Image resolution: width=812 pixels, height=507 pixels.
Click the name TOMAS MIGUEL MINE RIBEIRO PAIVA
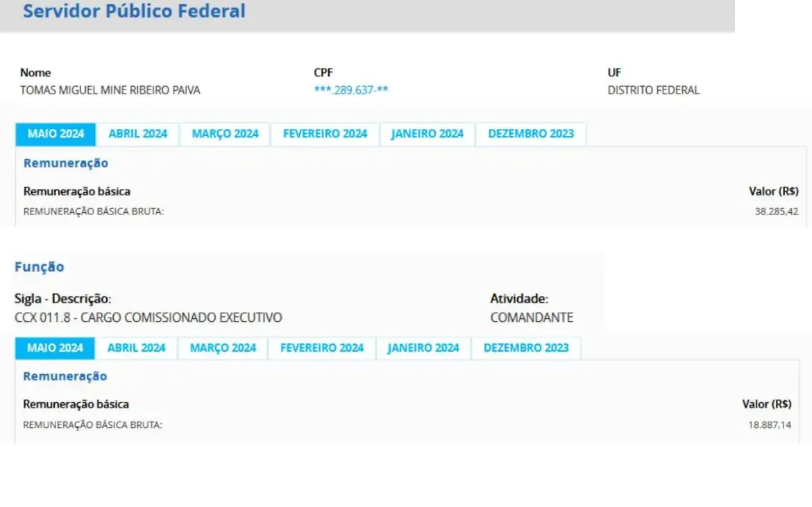click(110, 90)
